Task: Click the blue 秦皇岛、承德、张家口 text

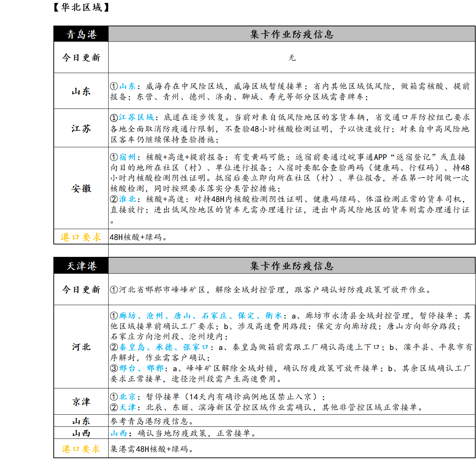Action: pyautogui.click(x=164, y=347)
